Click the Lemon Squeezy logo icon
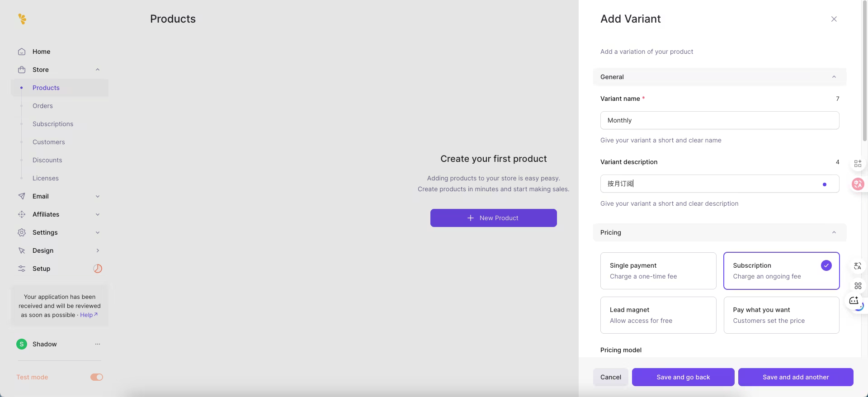 coord(22,19)
